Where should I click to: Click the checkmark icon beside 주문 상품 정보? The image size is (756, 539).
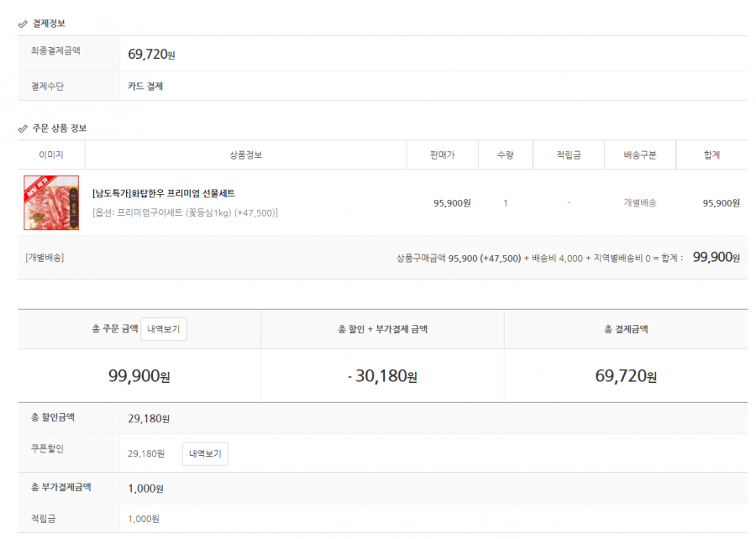pos(23,128)
